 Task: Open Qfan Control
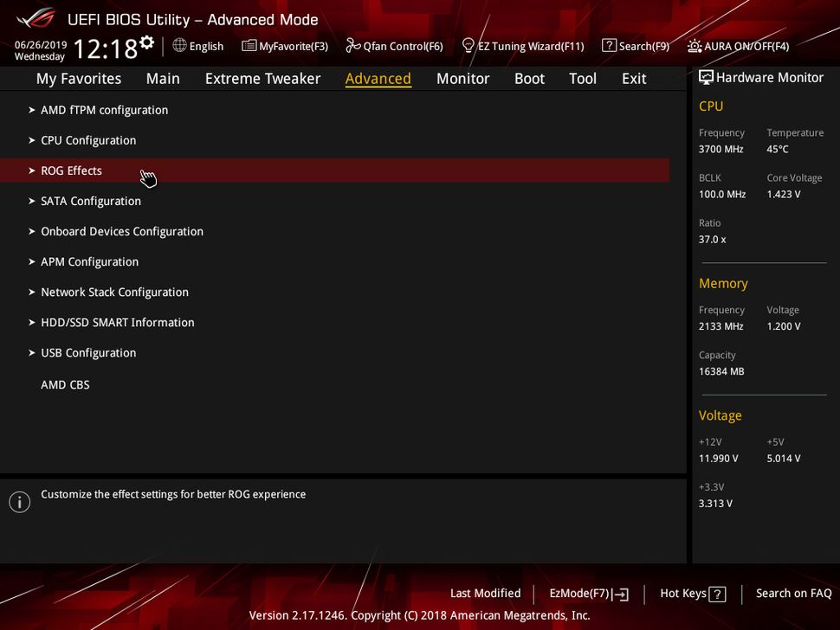pos(394,46)
